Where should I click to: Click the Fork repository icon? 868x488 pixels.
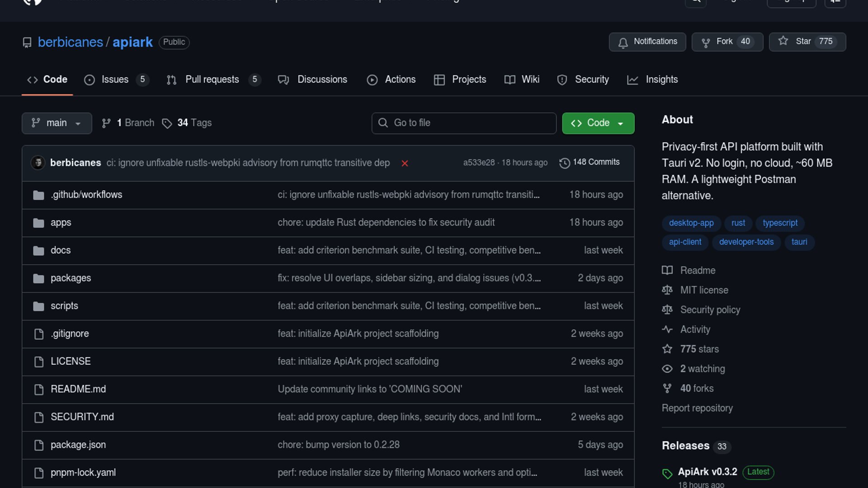tap(705, 42)
